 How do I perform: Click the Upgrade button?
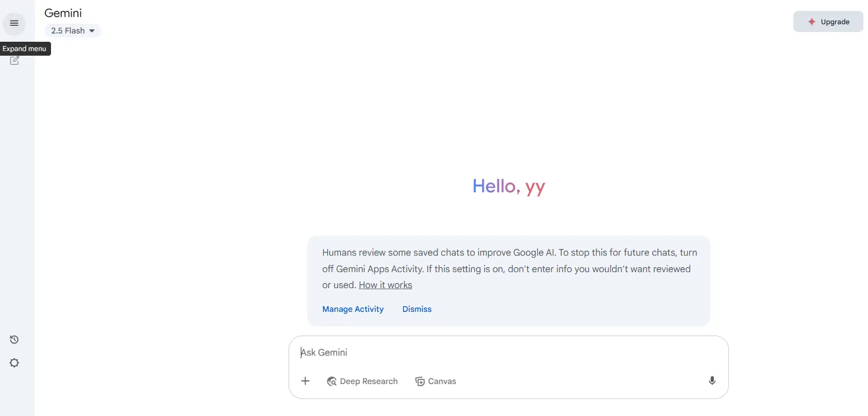[828, 22]
